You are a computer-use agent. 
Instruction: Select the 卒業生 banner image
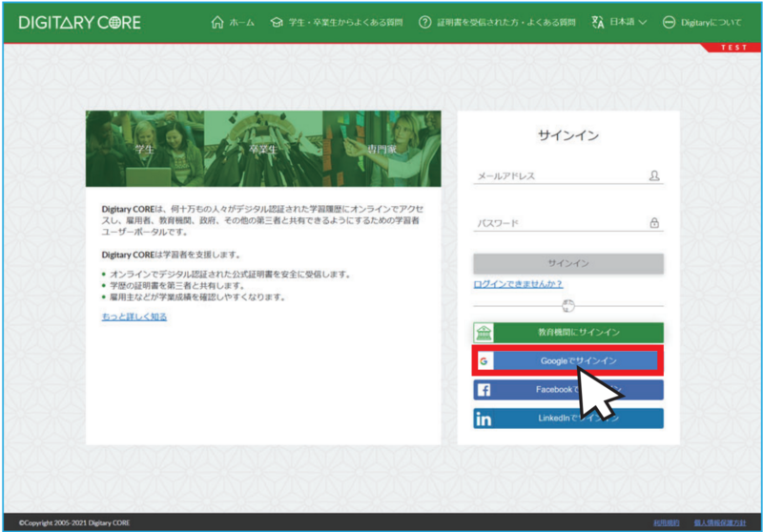pos(263,149)
